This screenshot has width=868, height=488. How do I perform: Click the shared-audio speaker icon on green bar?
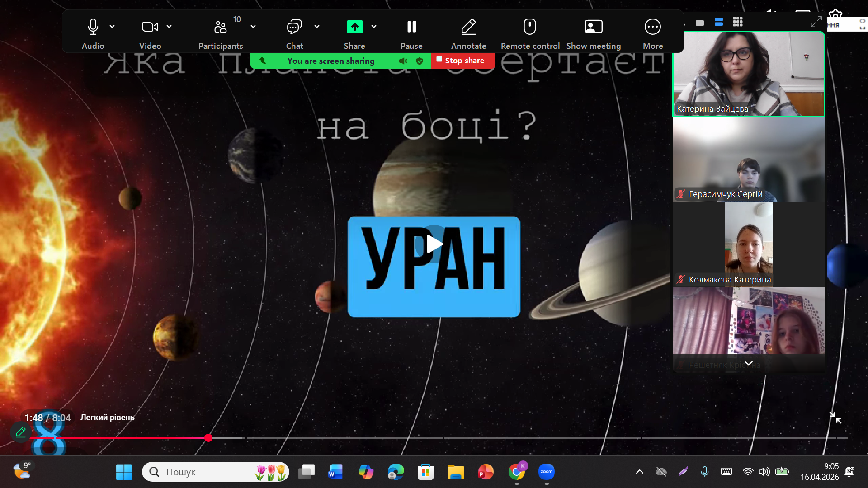[403, 61]
